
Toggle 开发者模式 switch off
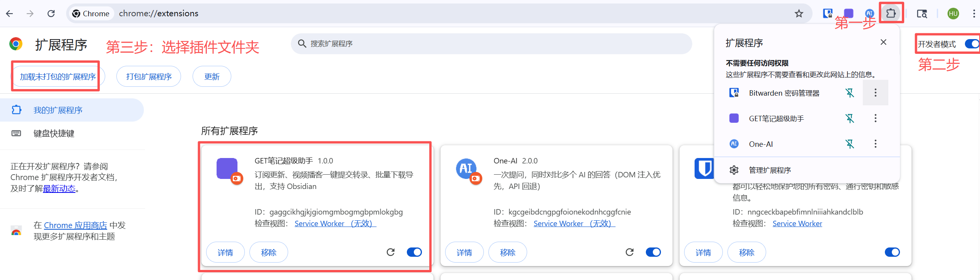coord(971,44)
